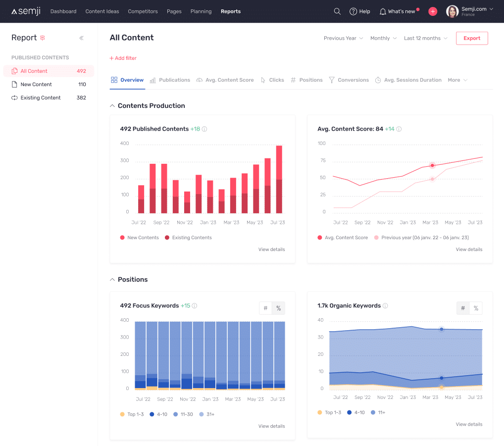Click the Add filter link
Screen dimensions: 504x446
point(123,58)
